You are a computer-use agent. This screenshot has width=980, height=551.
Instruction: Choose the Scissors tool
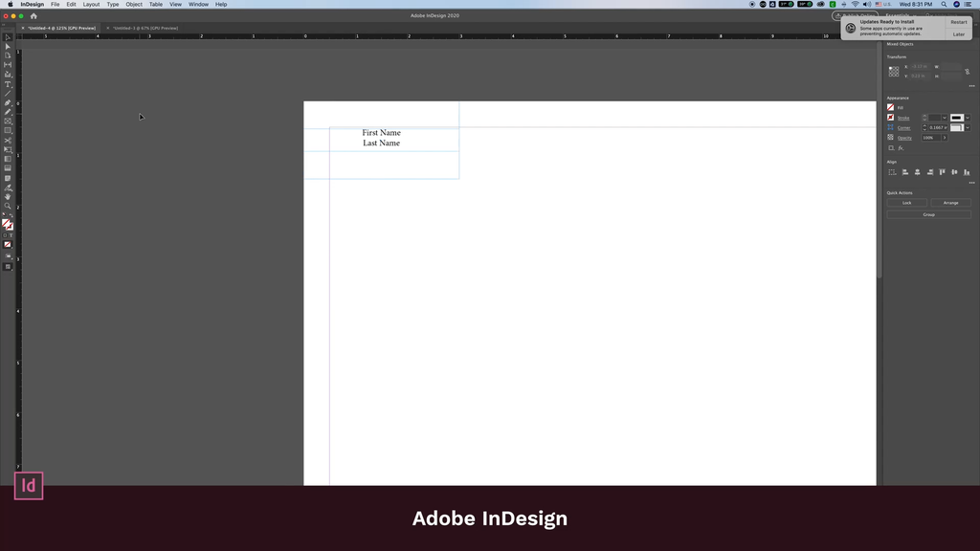[8, 141]
